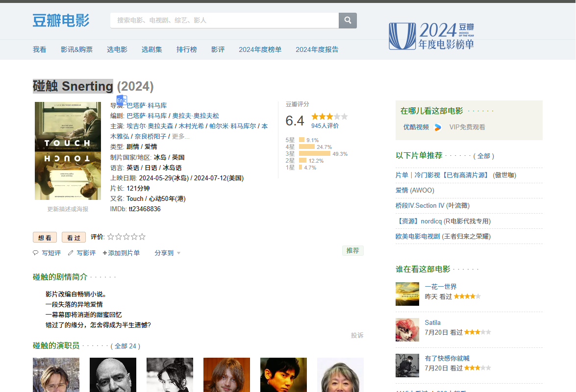576x392 pixels.
Task: Open 【资源】nordicq list link
Action: (419, 221)
